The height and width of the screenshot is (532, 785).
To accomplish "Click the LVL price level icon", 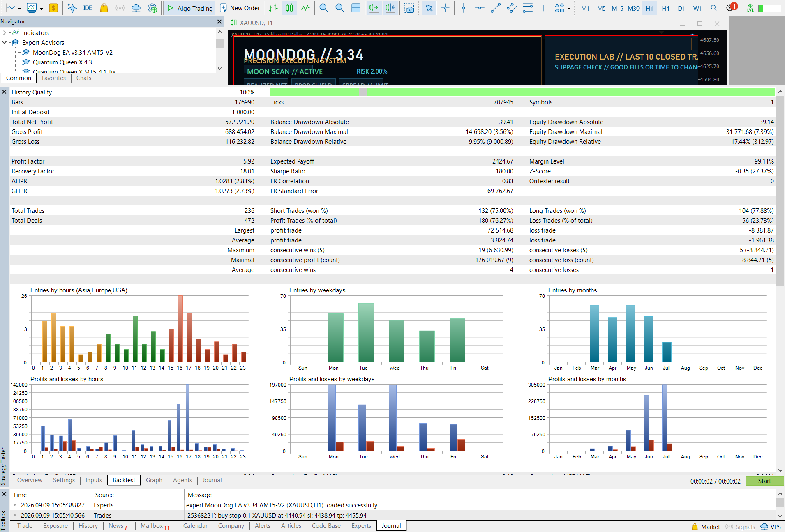I will click(750, 8).
